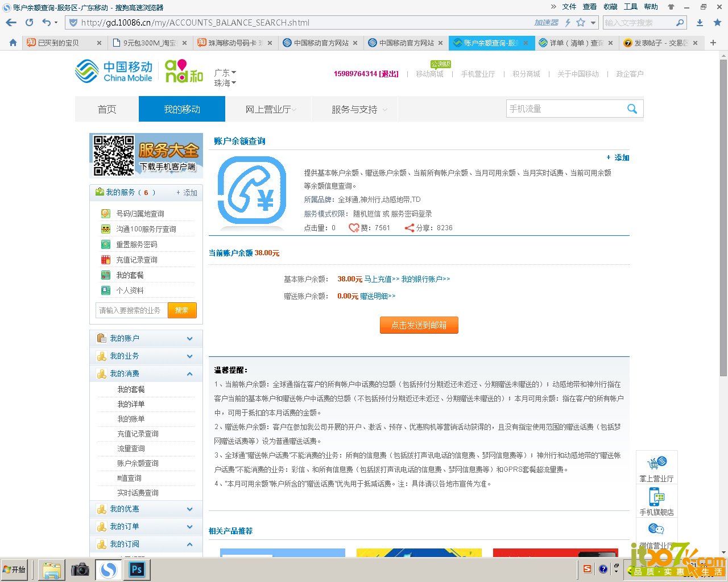Click the share icon next to 分享
The width and height of the screenshot is (728, 582).
coord(409,228)
